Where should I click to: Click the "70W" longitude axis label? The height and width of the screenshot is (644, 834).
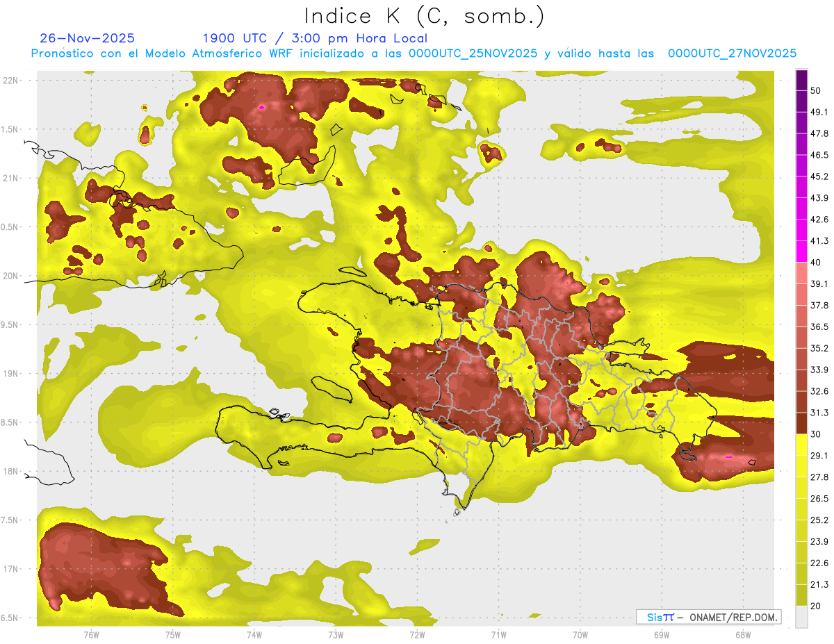[x=580, y=634]
